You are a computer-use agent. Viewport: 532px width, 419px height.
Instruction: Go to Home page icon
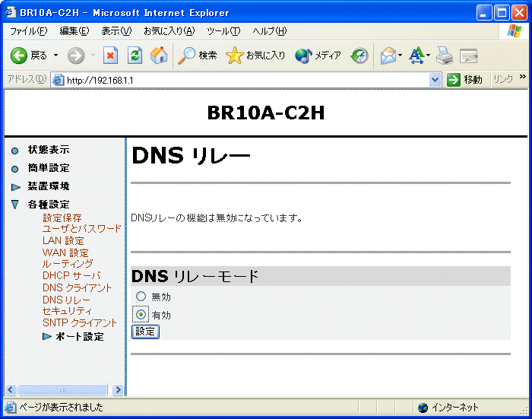coord(159,56)
